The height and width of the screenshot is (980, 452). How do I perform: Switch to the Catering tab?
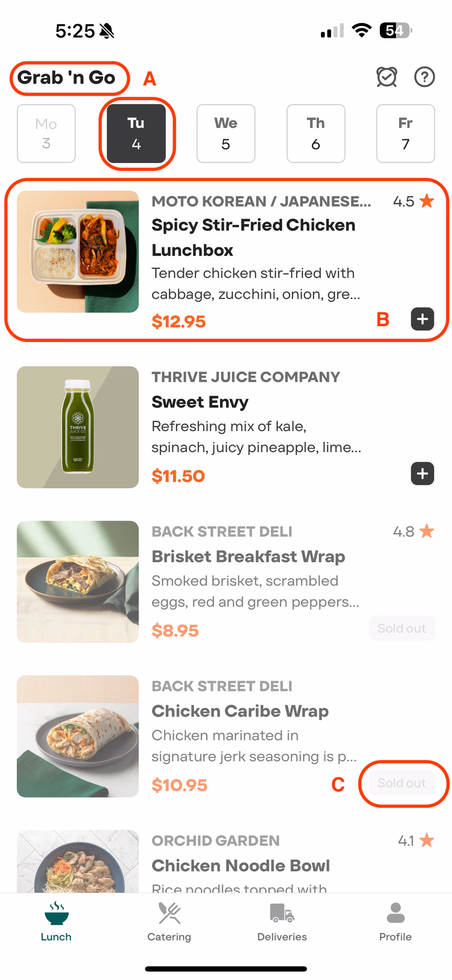pos(169,922)
